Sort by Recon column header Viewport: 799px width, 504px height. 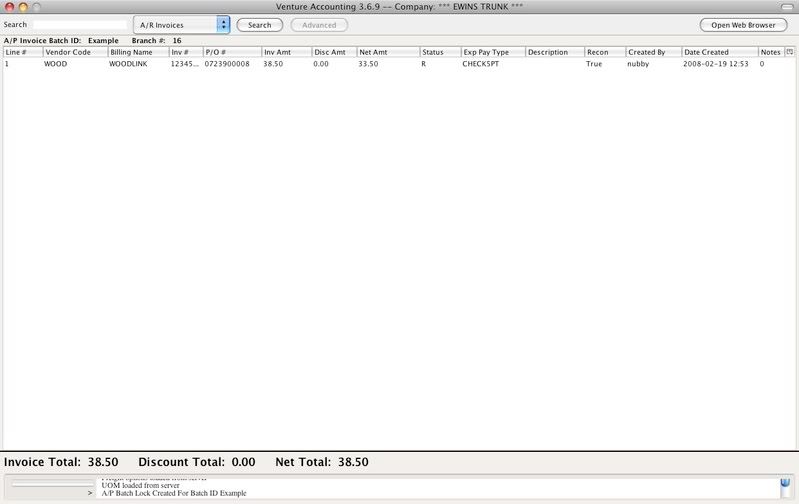605,52
